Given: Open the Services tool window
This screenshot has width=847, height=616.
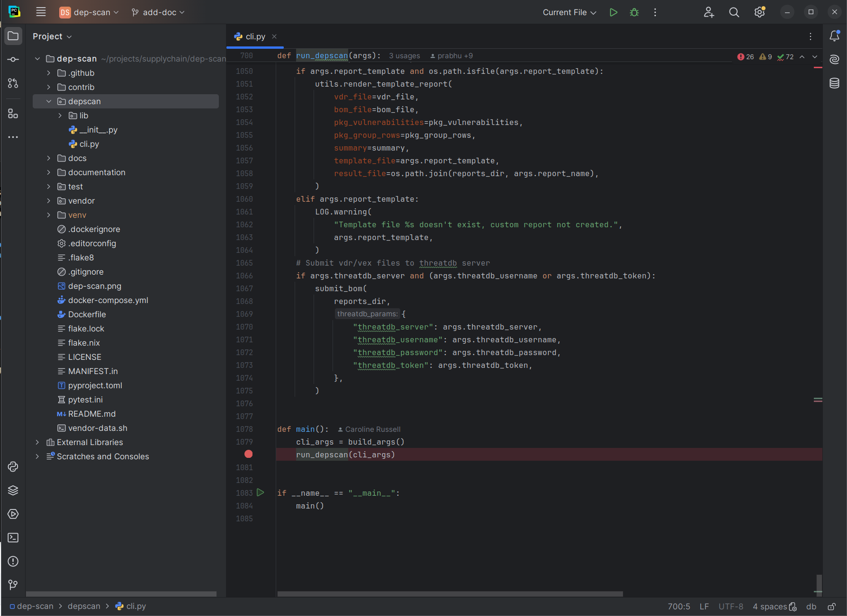Looking at the screenshot, I should (x=13, y=514).
